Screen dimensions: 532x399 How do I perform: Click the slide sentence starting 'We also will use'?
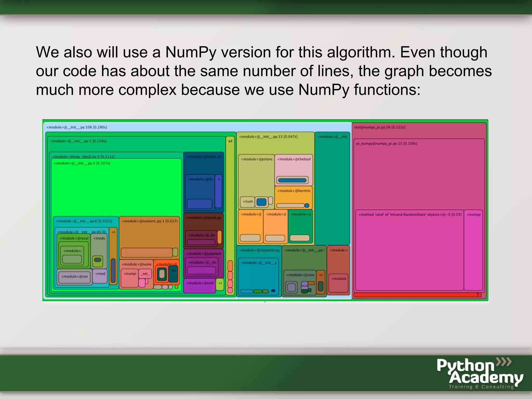tap(264, 71)
